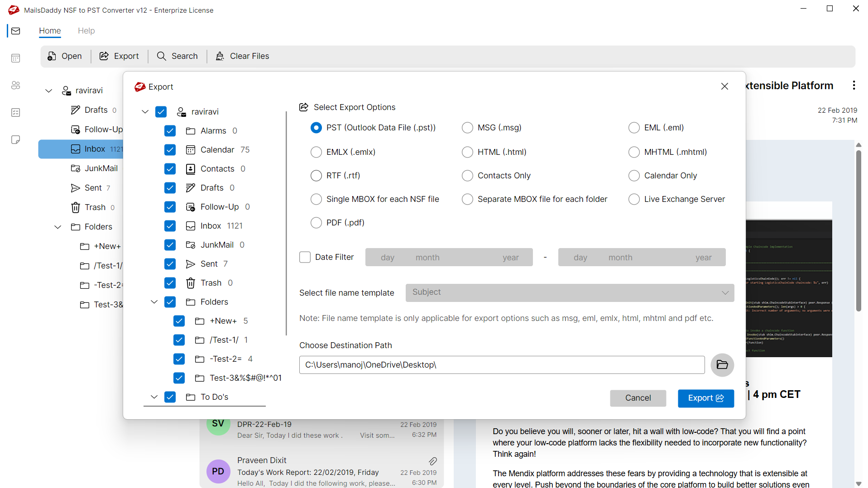868x488 pixels.
Task: Click the Calendar icon in the export tree
Action: click(x=191, y=150)
